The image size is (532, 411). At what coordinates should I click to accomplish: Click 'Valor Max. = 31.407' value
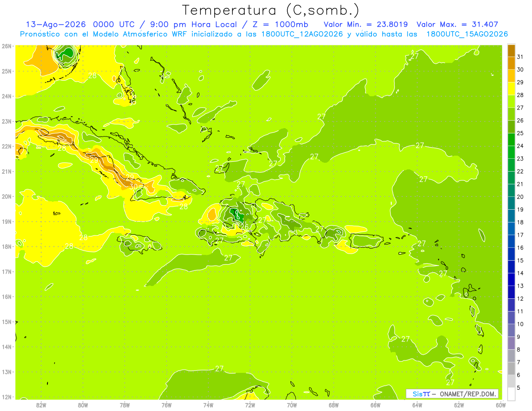pyautogui.click(x=458, y=24)
